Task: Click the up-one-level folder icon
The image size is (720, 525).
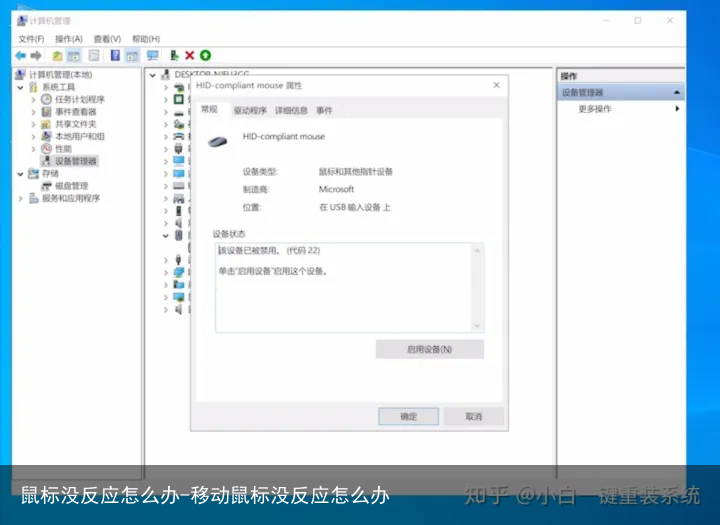Action: point(57,56)
